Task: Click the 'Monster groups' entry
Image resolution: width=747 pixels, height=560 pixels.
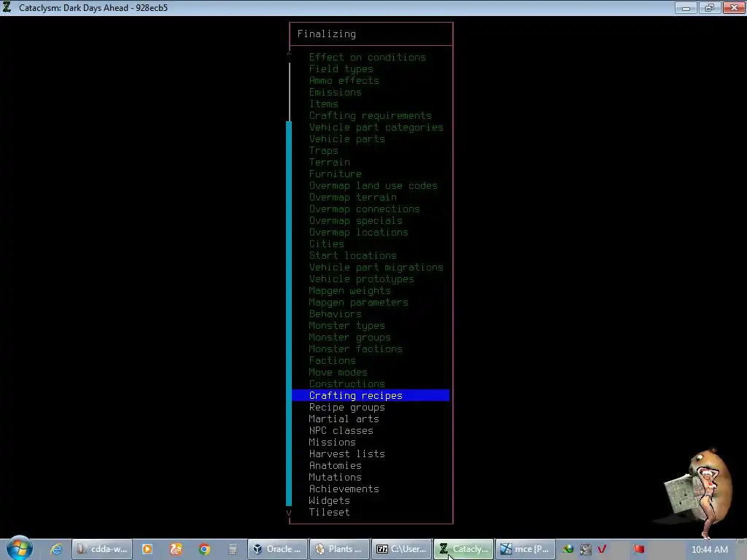Action: tap(349, 337)
